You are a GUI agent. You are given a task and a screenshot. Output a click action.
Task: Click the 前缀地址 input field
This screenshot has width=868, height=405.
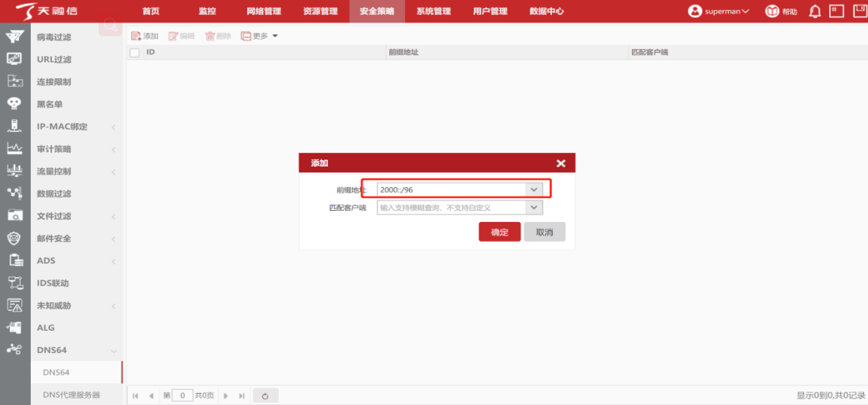(451, 189)
